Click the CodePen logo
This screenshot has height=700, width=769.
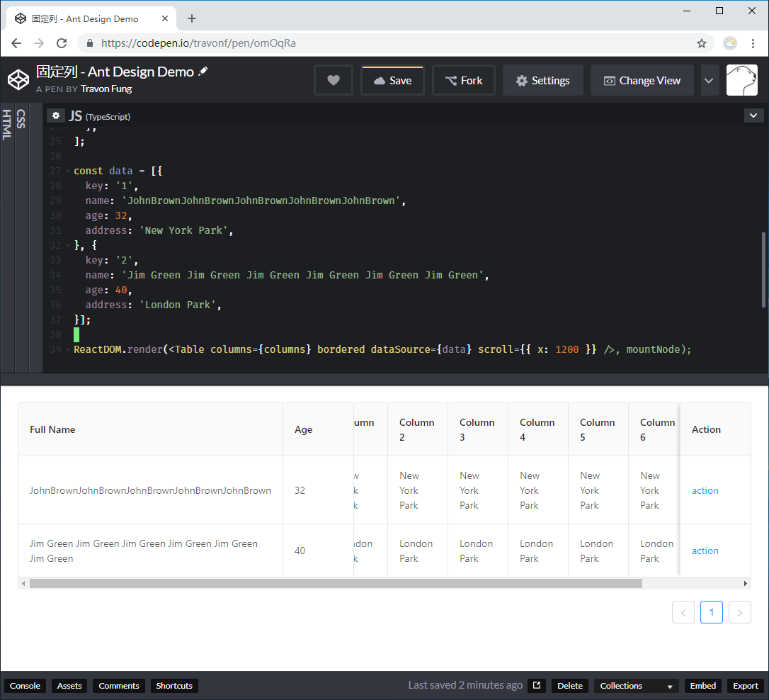tap(18, 79)
